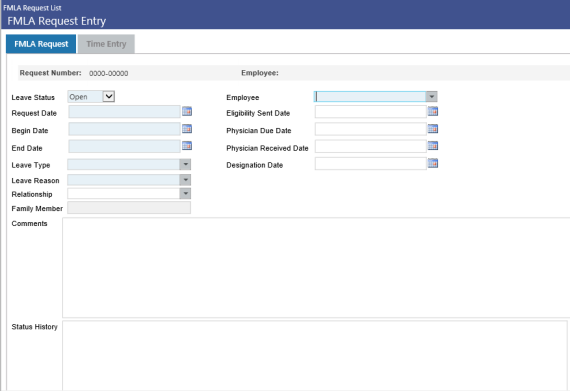
Task: Click inside the Status History box
Action: coord(315,355)
